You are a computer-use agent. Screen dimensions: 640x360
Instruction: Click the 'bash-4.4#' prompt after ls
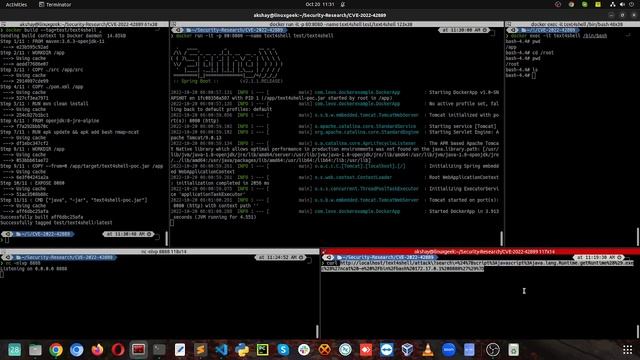click(518, 76)
